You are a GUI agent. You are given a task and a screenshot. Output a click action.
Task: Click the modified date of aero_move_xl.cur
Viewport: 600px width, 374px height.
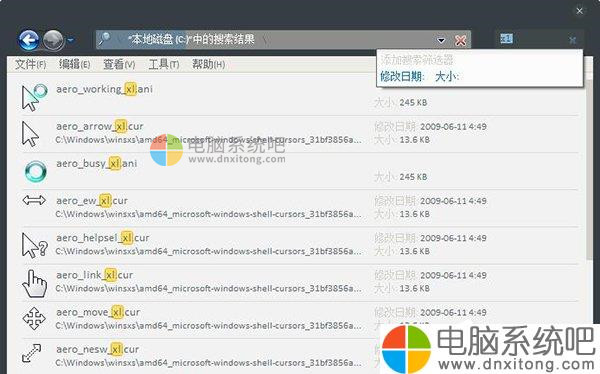[x=453, y=312]
